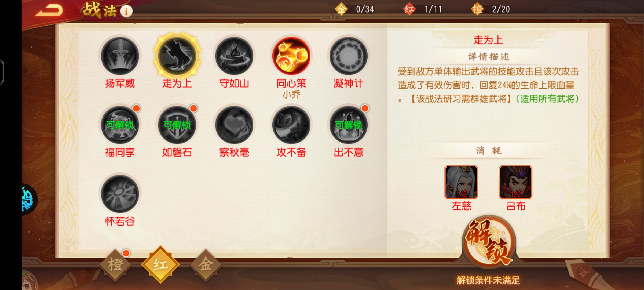Choose the 守如山 tactic icon
This screenshot has height=290, width=644.
pos(234,56)
